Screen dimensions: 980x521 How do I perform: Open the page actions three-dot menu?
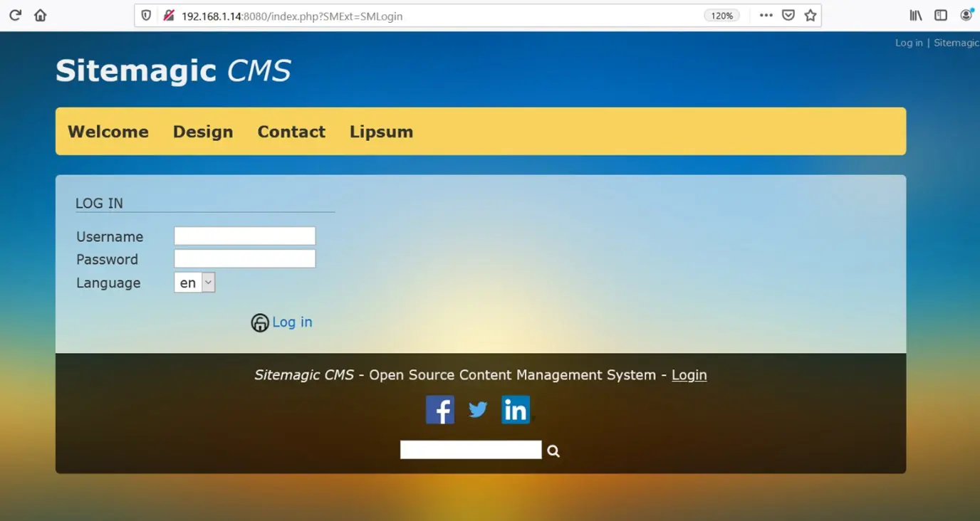click(x=766, y=15)
